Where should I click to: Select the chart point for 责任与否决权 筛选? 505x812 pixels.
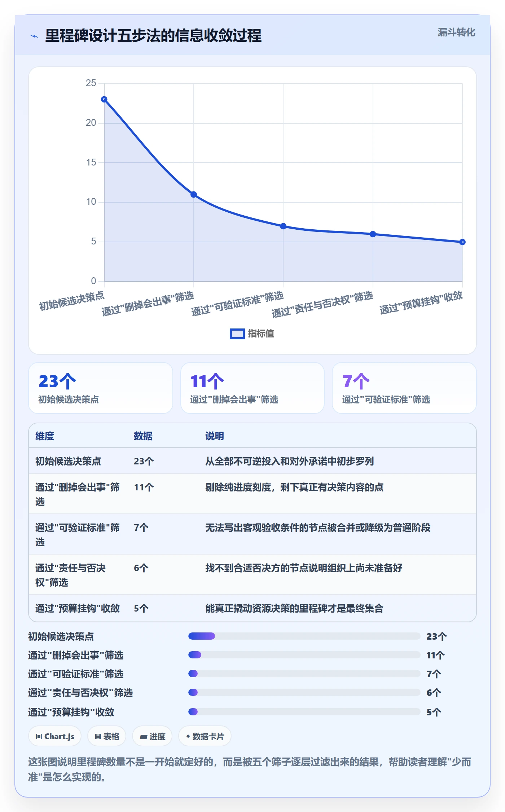point(373,234)
